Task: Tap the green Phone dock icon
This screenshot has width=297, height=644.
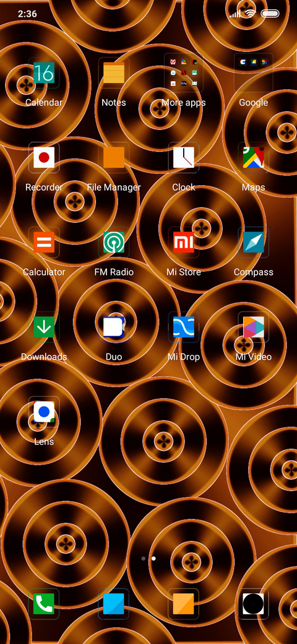Action: coord(44,604)
